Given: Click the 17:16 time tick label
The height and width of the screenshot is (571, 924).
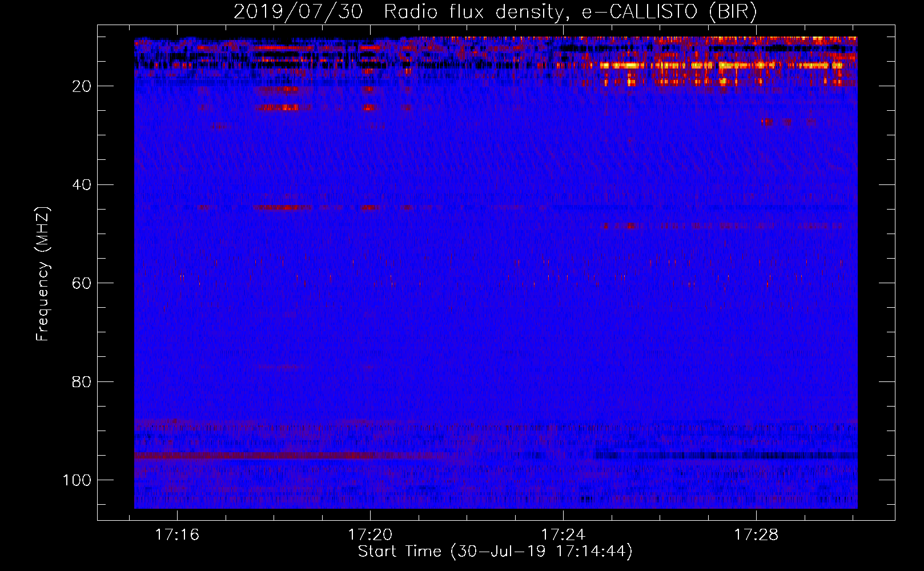Looking at the screenshot, I should (x=177, y=535).
